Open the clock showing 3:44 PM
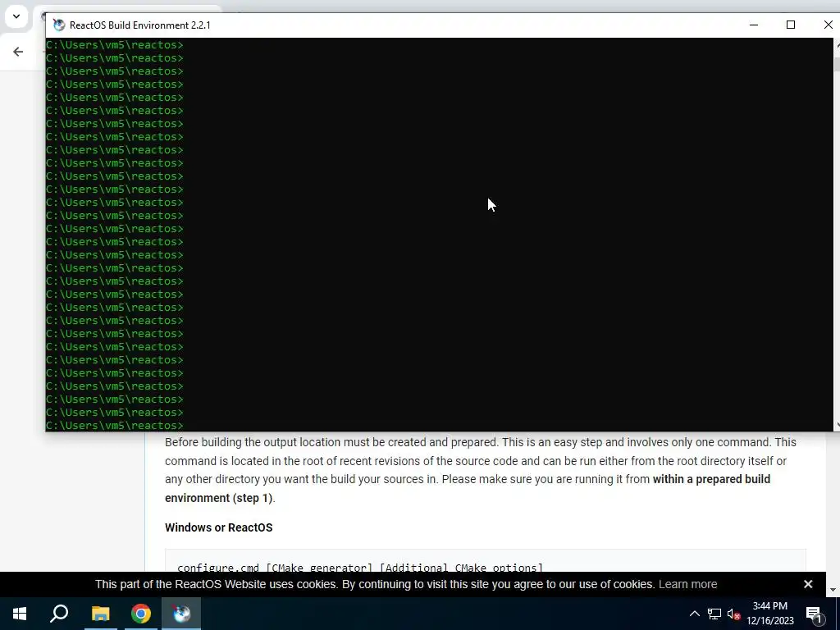 click(769, 614)
